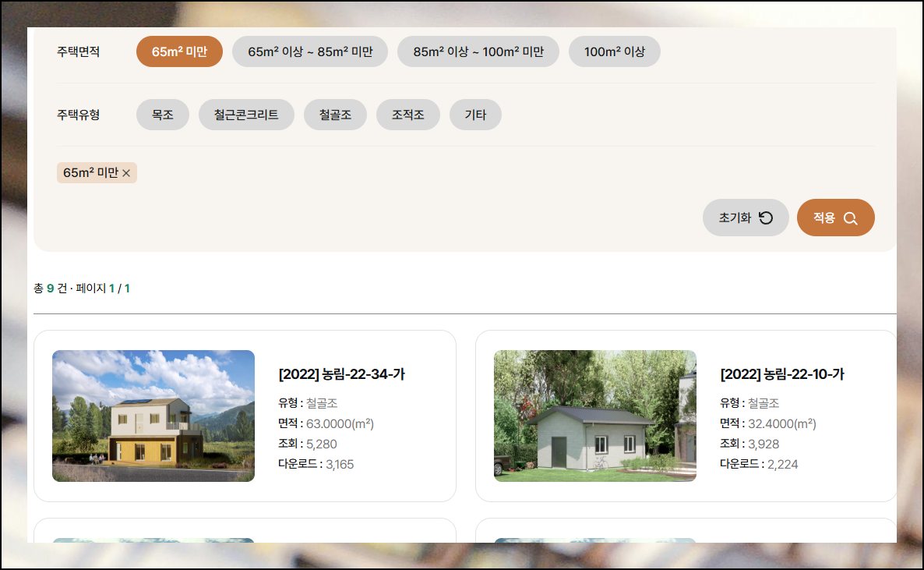Open the [2022] 농림-22-10-가 title link
Image resolution: width=924 pixels, height=570 pixels.
(x=782, y=374)
